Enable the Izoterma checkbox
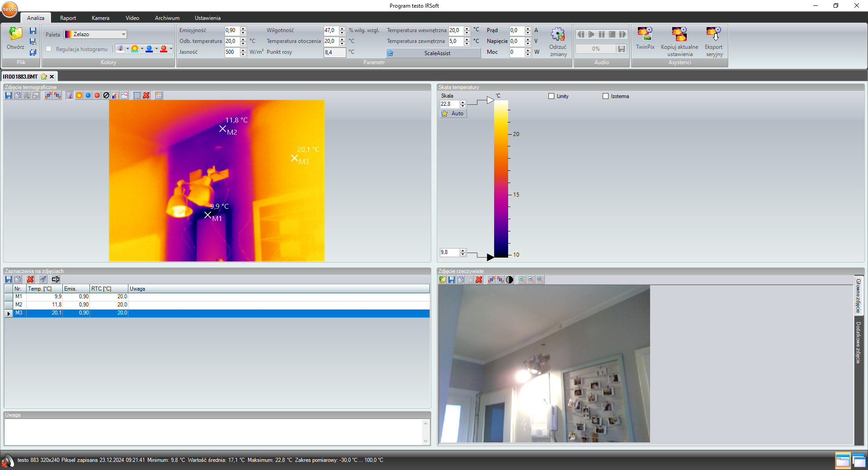Image resolution: width=868 pixels, height=470 pixels. [x=605, y=96]
